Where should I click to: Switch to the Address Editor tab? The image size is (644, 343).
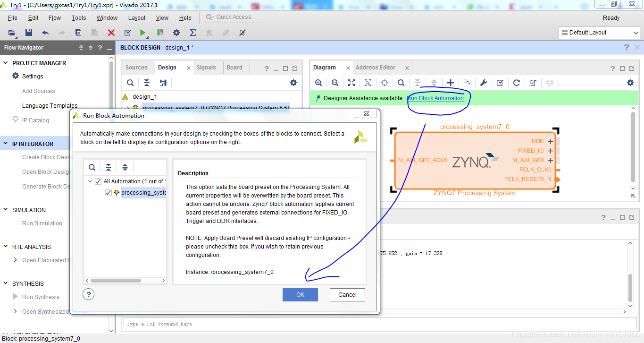click(x=376, y=68)
